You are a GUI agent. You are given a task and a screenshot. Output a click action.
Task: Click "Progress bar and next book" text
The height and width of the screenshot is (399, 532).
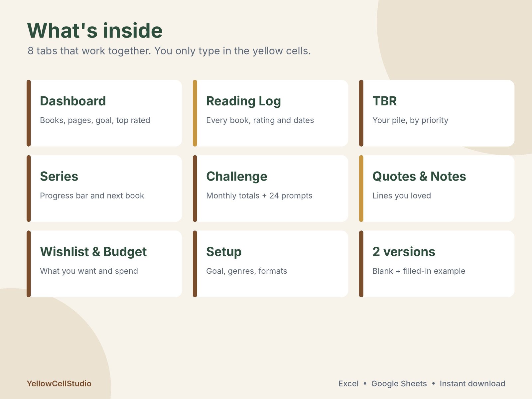(92, 196)
